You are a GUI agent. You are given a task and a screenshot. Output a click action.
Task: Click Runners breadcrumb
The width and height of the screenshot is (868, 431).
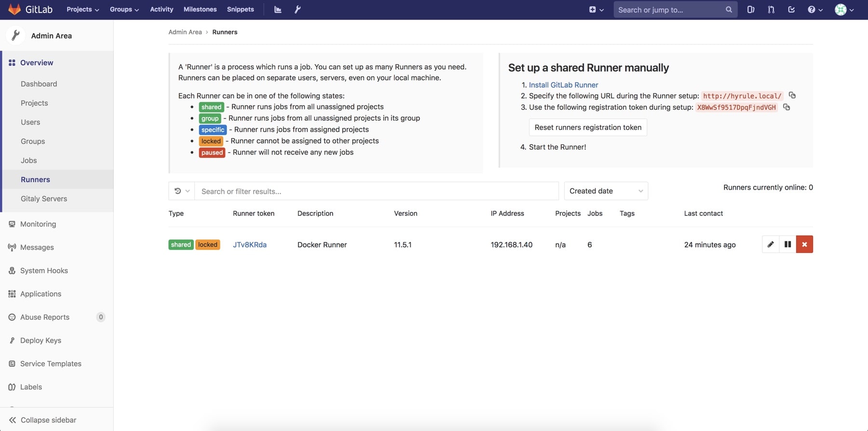(225, 32)
